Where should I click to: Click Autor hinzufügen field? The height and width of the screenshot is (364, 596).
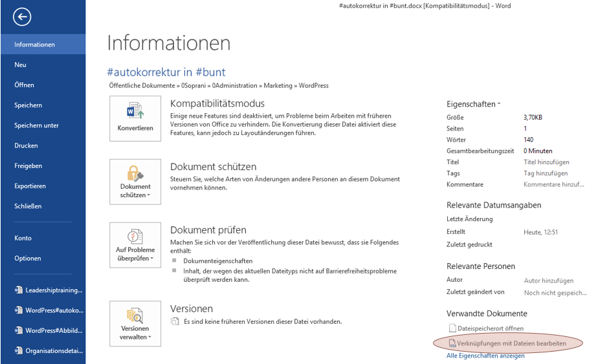coord(549,281)
